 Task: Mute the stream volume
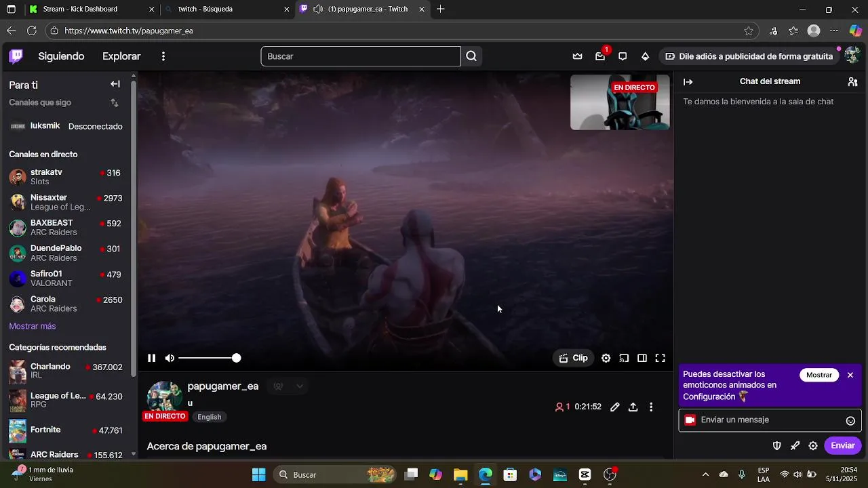(x=170, y=358)
